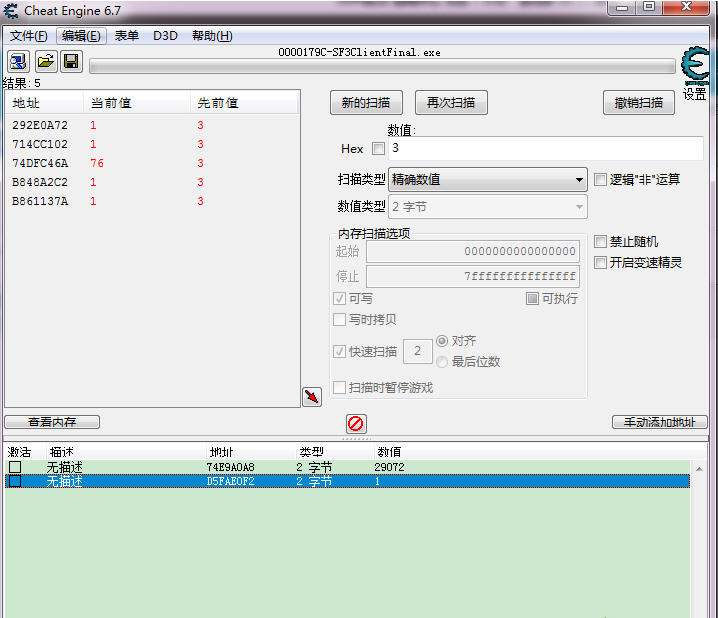Screen dimensions: 718x618
Task: Toggle the 快速扫描 checkbox
Action: click(339, 352)
